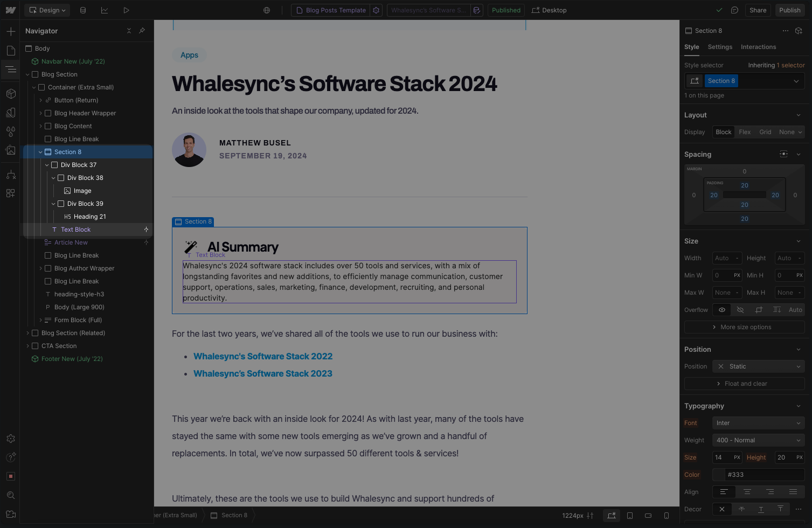Collapse the Typography section
This screenshot has width=812, height=528.
799,406
